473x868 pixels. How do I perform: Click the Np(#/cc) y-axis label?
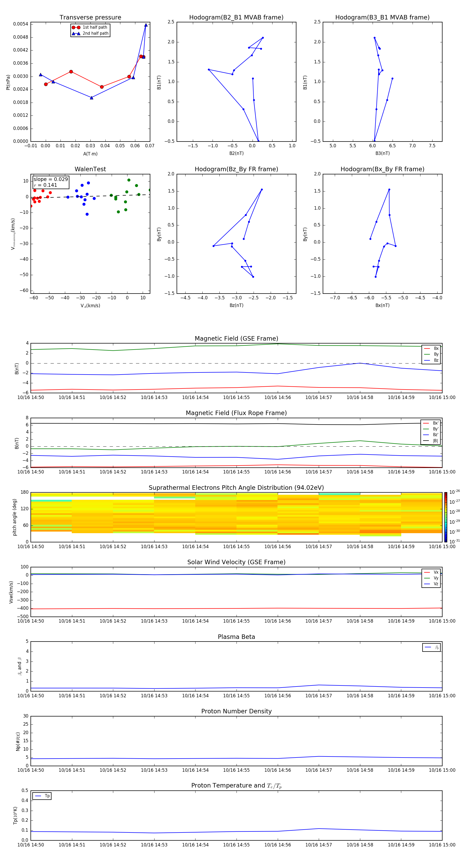coord(18,741)
